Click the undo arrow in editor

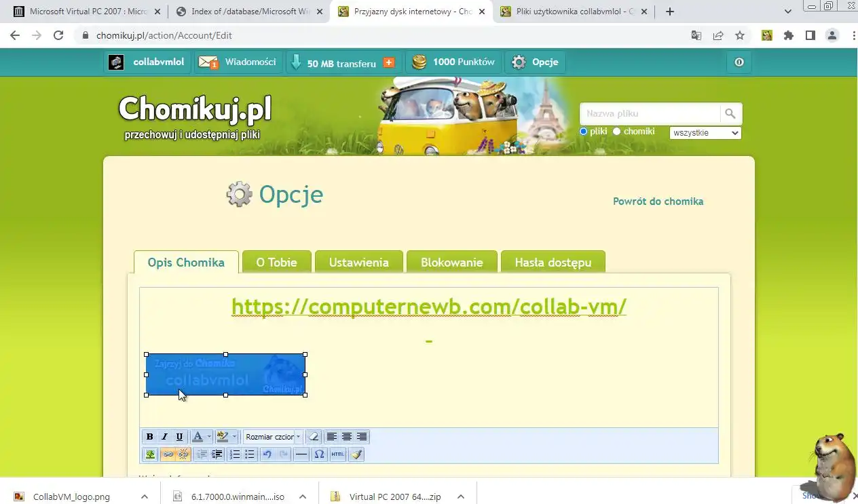point(267,454)
